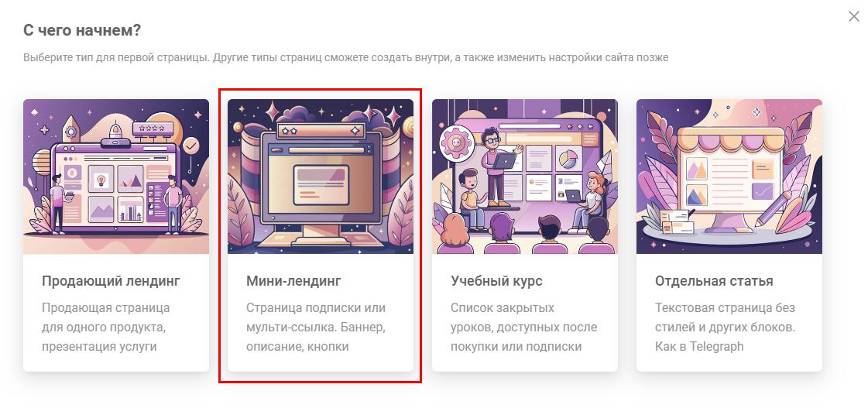Viewport: 868px width, 408px height.
Task: Click description "Продающая страница для одного продукта"
Action: (x=106, y=317)
